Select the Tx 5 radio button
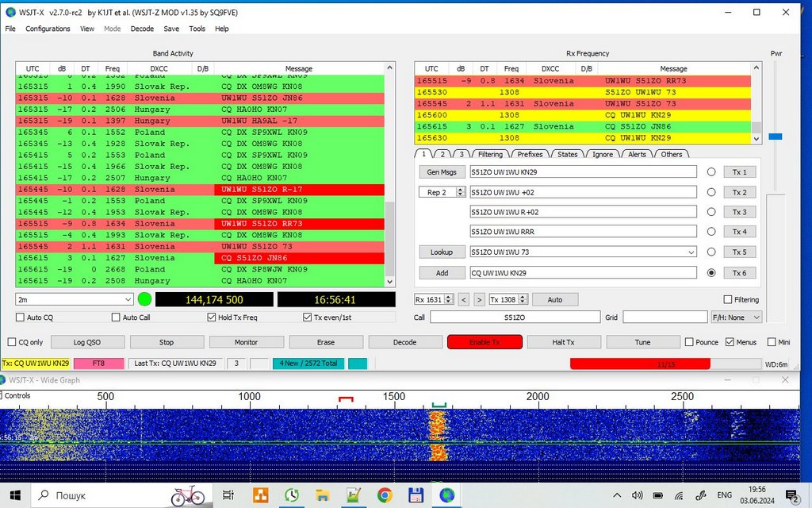 coord(711,252)
